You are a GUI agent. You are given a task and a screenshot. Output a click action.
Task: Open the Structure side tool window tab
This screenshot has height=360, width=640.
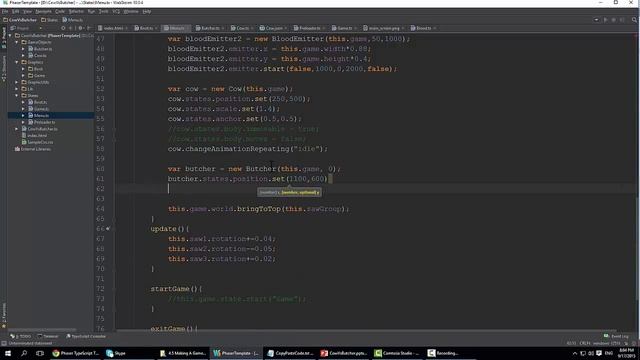(x=4, y=68)
